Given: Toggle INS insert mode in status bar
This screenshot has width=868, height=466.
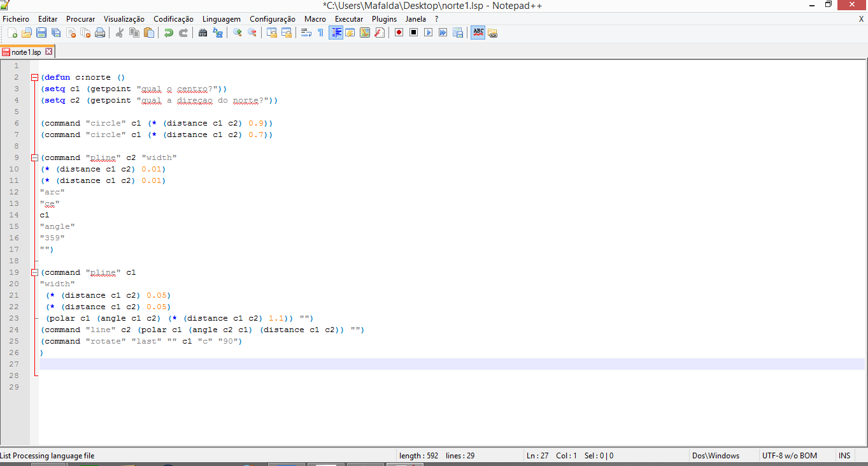Looking at the screenshot, I should (844, 456).
